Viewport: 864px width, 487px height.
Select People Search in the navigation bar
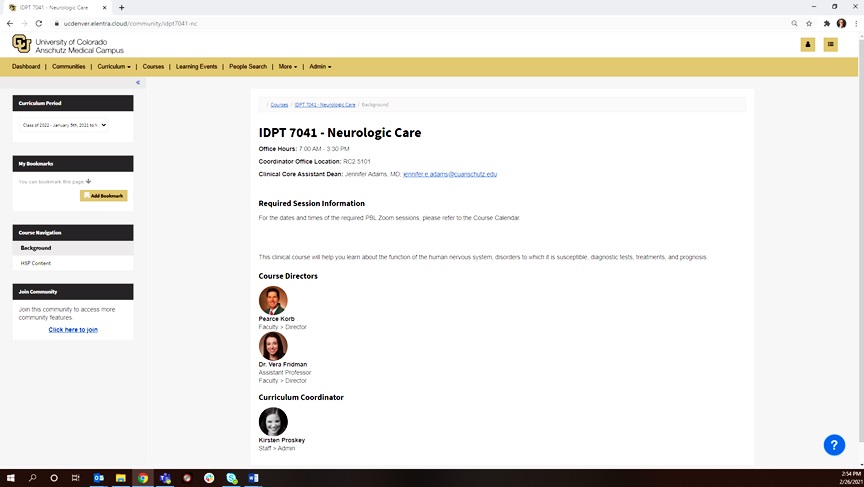(248, 67)
